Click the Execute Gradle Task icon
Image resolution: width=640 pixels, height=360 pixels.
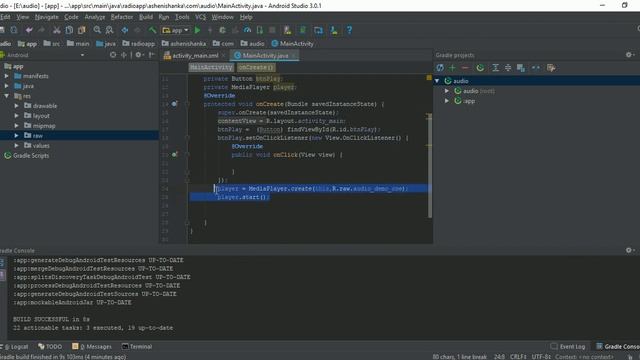[480, 68]
